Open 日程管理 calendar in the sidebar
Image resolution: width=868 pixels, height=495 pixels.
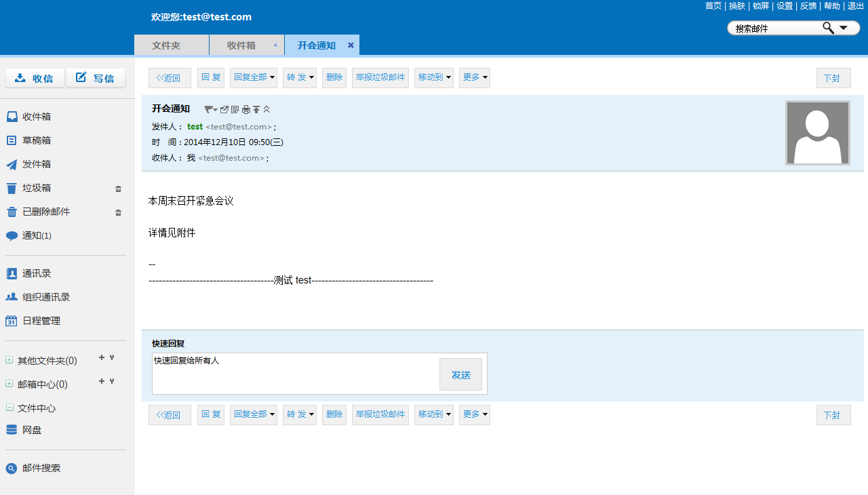(41, 321)
